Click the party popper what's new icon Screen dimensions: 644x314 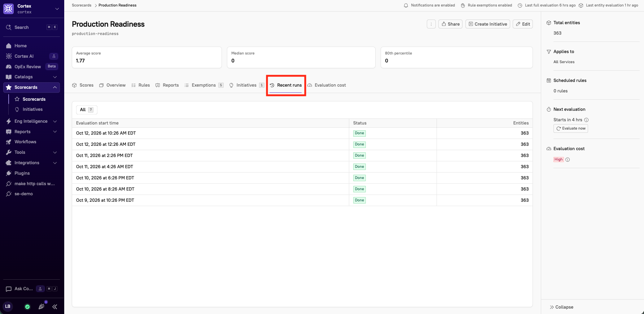[41, 306]
